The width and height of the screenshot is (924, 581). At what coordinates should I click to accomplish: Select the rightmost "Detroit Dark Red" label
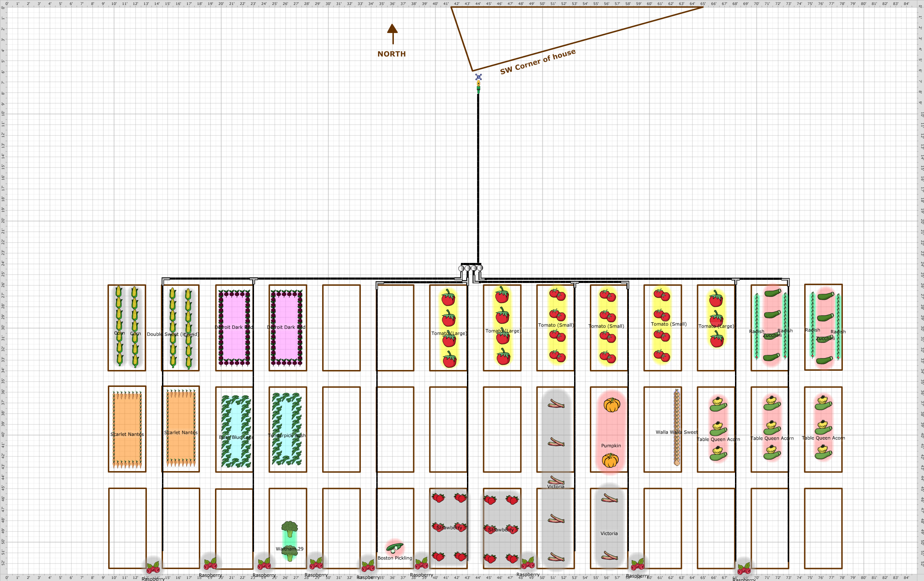coord(286,327)
